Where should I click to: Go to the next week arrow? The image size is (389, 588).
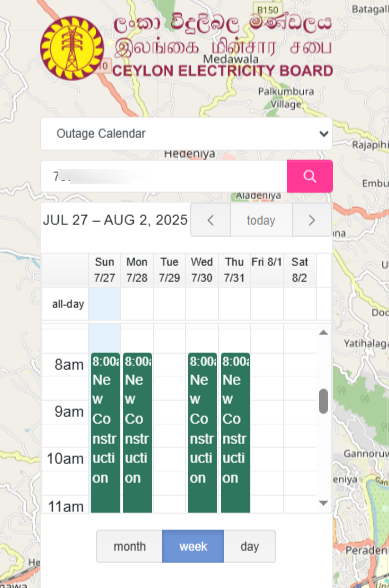click(312, 220)
